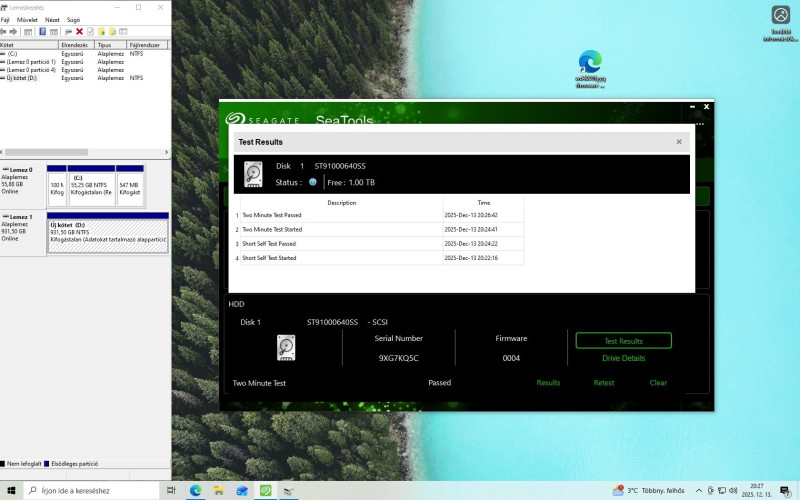Image resolution: width=800 pixels, height=500 pixels.
Task: Click the blue Status indicator icon
Action: (x=313, y=182)
